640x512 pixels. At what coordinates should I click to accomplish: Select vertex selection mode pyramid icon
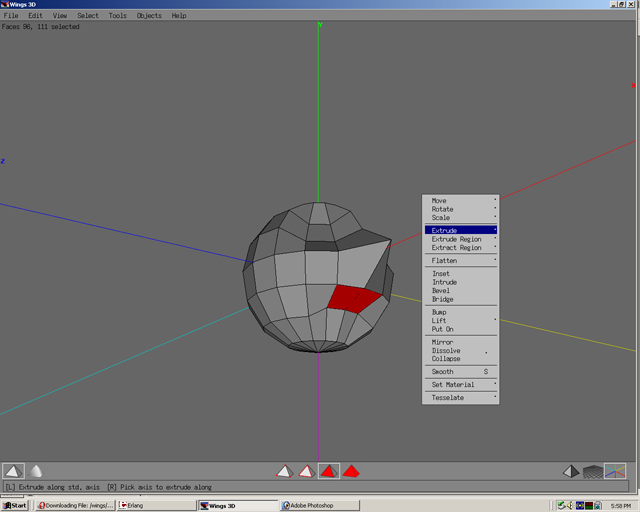[x=284, y=471]
